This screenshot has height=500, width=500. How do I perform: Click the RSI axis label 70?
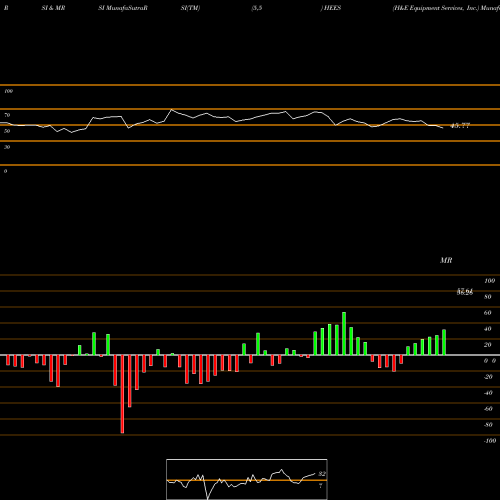tap(7, 115)
